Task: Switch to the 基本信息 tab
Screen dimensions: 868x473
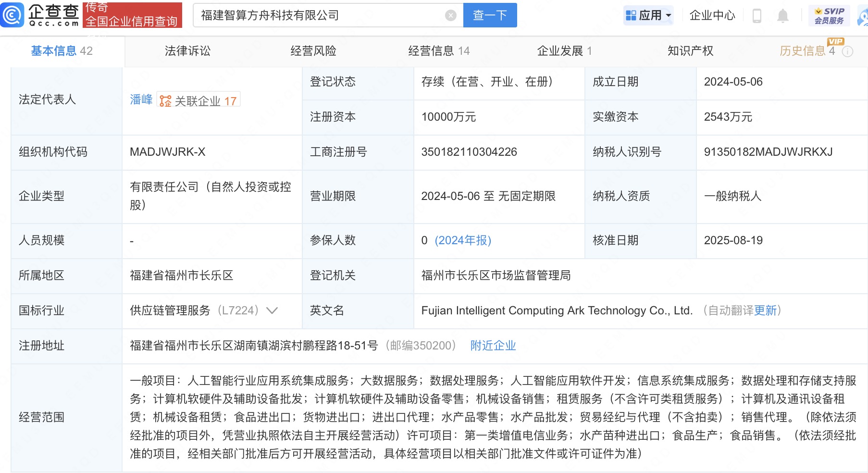Action: pos(62,51)
